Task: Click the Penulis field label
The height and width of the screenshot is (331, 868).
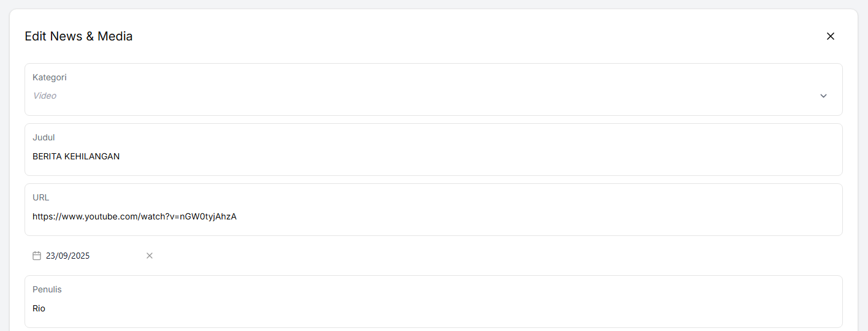Action: [x=47, y=289]
